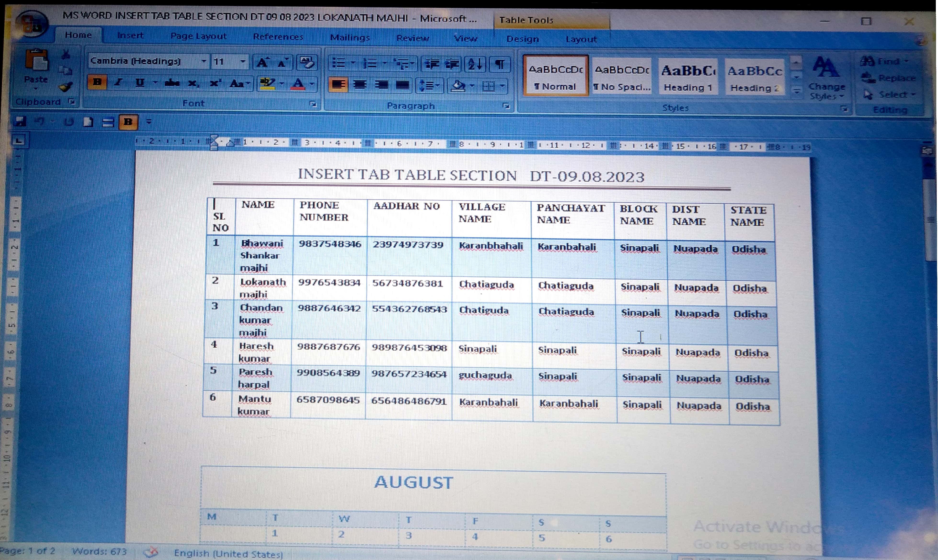Viewport: 938px width, 560px height.
Task: Open the Cambria font name dropdown
Action: pyautogui.click(x=204, y=61)
